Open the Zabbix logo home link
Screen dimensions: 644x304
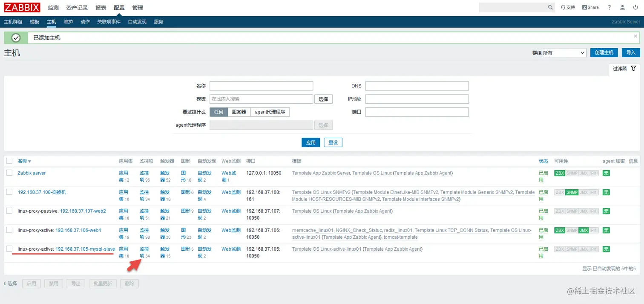[x=22, y=7]
